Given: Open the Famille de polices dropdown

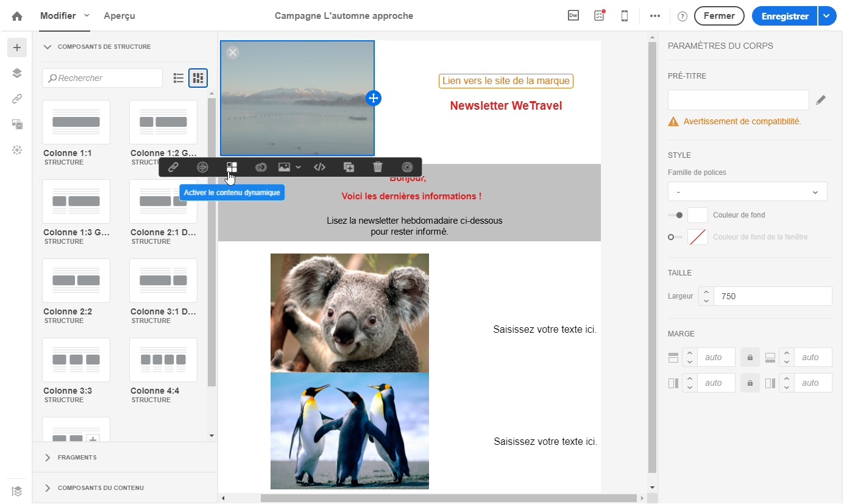Looking at the screenshot, I should coord(748,191).
